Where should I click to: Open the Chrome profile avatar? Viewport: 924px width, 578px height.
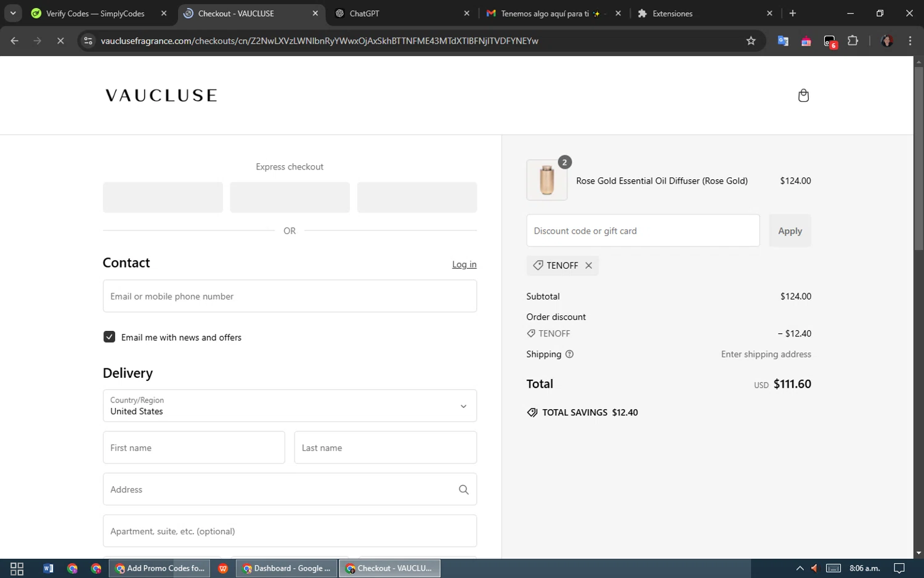[x=887, y=41]
